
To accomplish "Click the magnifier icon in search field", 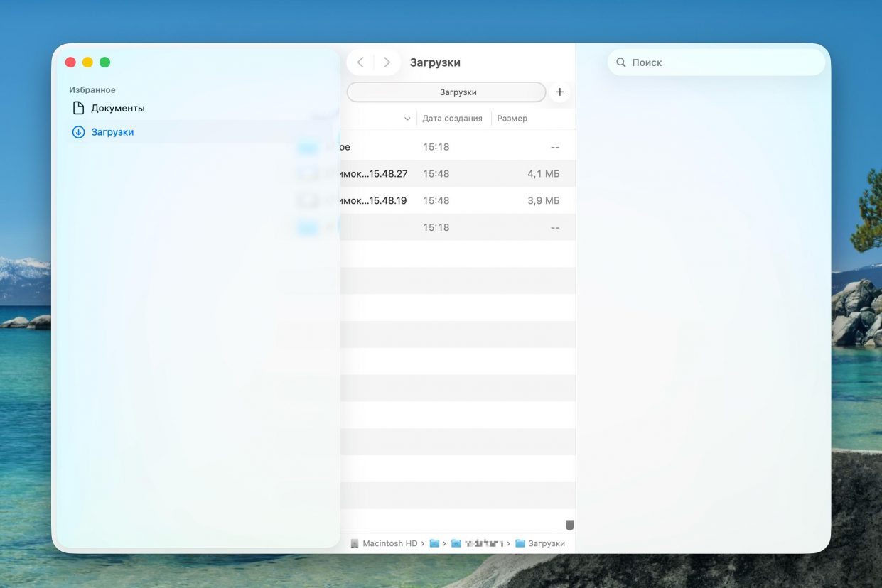I will (621, 62).
